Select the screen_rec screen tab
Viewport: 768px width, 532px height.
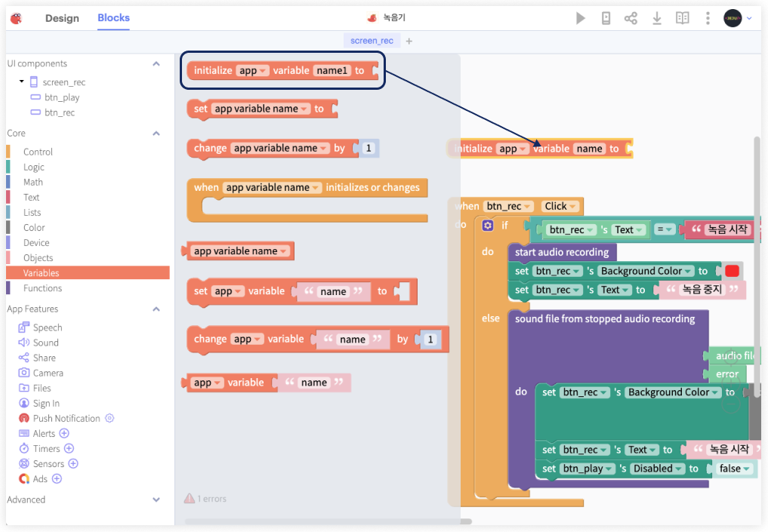pyautogui.click(x=372, y=41)
